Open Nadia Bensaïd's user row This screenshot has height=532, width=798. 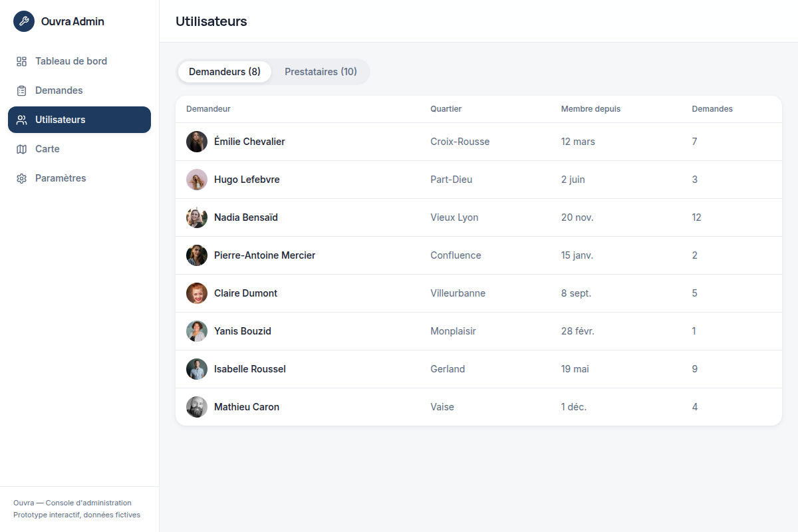[x=479, y=217]
